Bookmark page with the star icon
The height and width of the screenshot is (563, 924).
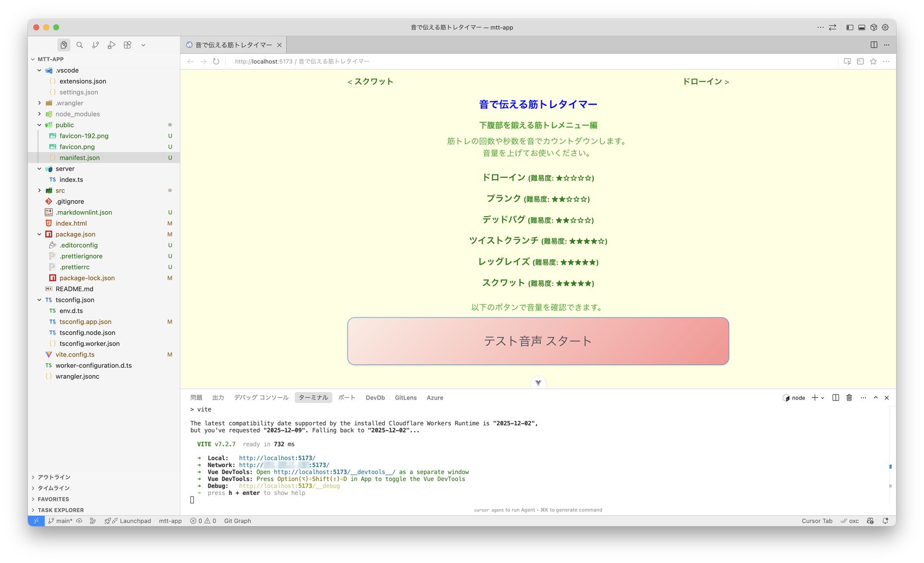[873, 62]
